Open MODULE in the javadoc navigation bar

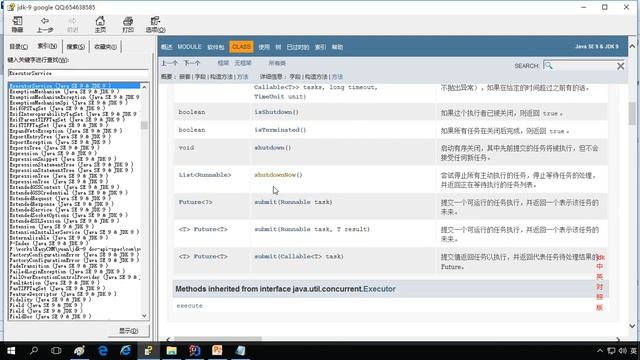tap(189, 47)
